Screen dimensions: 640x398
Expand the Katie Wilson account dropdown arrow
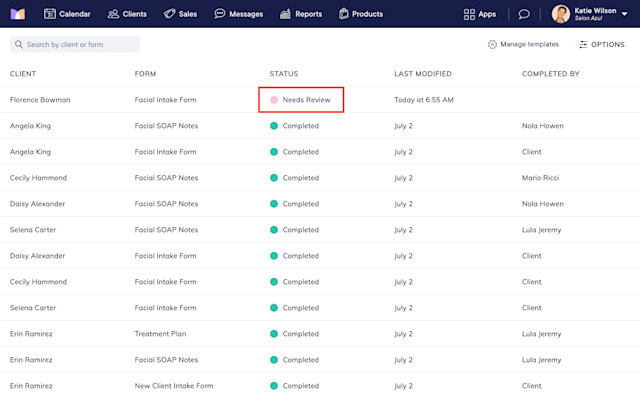pos(624,14)
